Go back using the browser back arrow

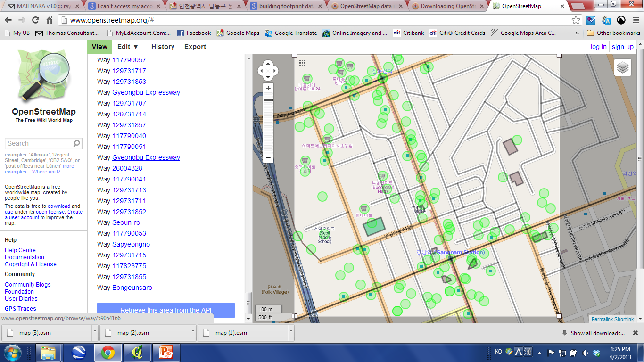[x=8, y=20]
